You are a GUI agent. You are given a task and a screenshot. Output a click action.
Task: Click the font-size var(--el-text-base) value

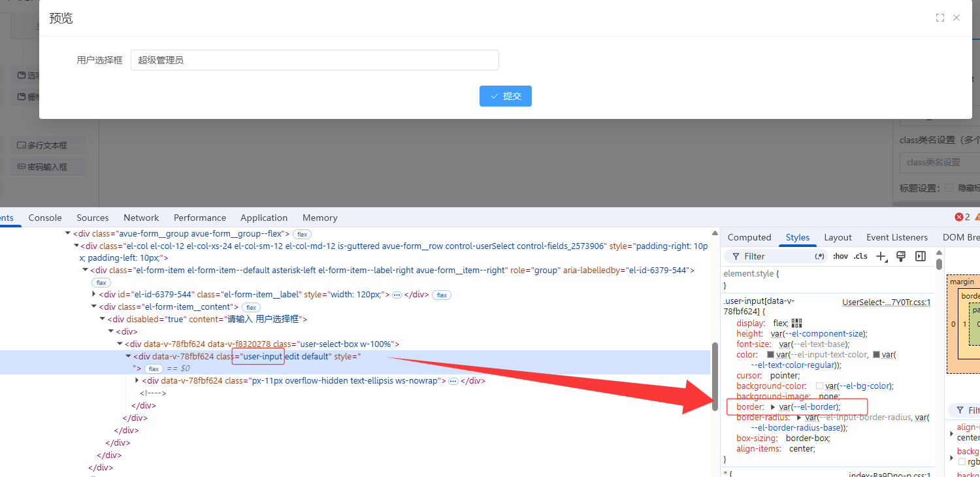[x=814, y=344]
